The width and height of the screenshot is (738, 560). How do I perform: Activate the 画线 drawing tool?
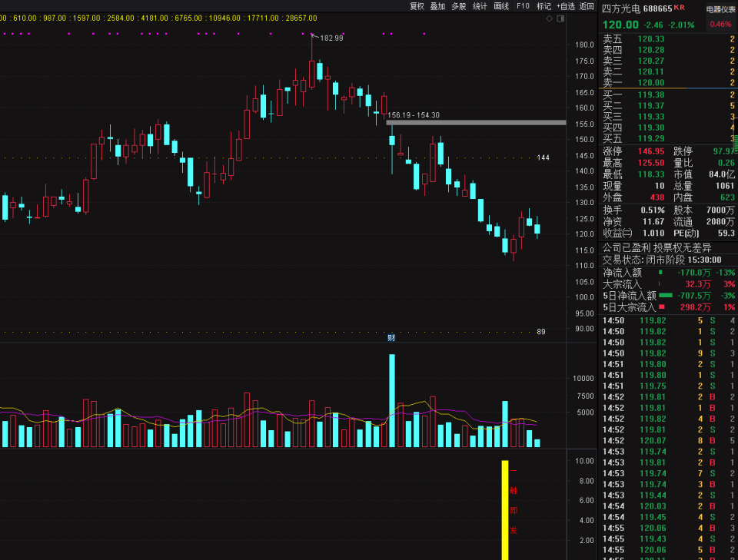tap(500, 6)
